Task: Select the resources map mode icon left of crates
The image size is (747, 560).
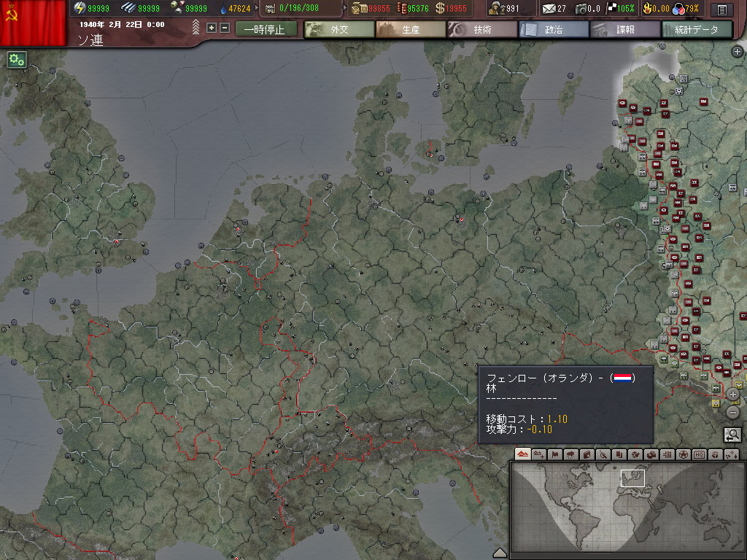Action: point(635,454)
